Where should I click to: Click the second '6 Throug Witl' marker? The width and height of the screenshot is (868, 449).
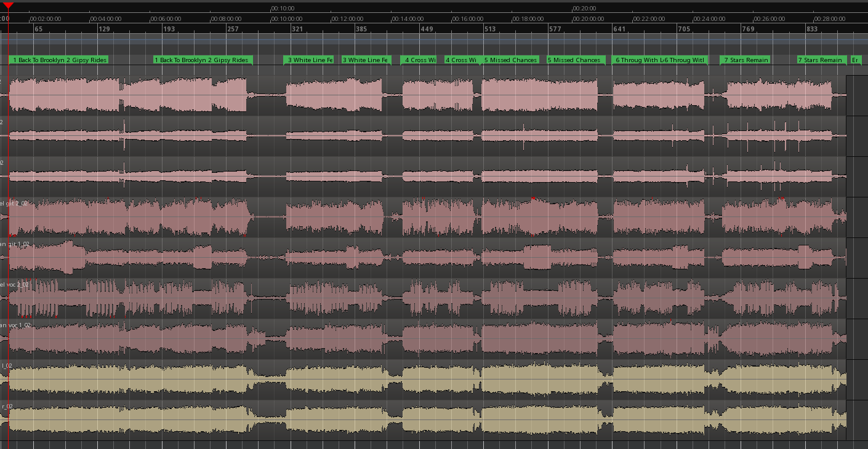click(686, 60)
